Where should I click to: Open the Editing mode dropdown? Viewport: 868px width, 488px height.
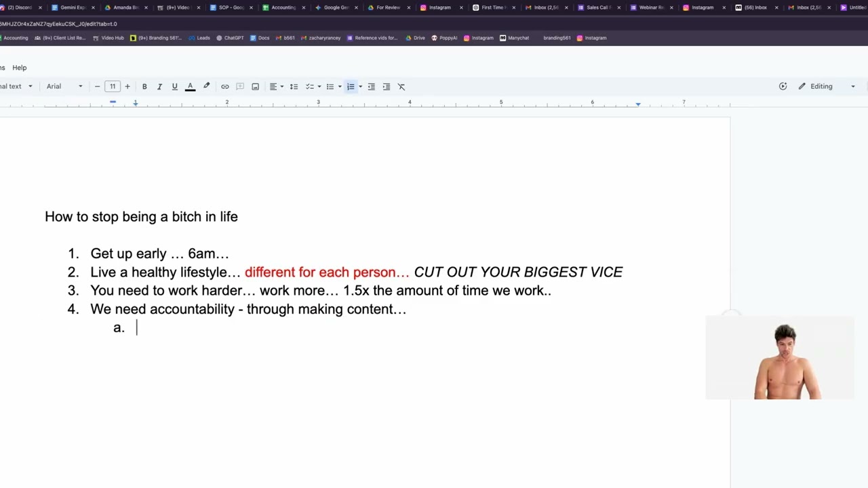click(827, 86)
